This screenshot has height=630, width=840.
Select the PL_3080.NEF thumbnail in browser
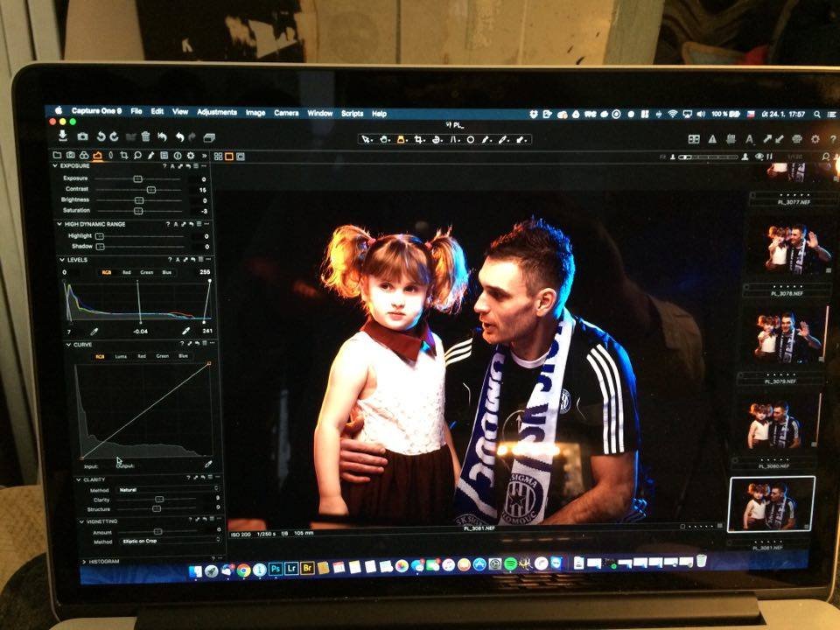click(x=776, y=426)
